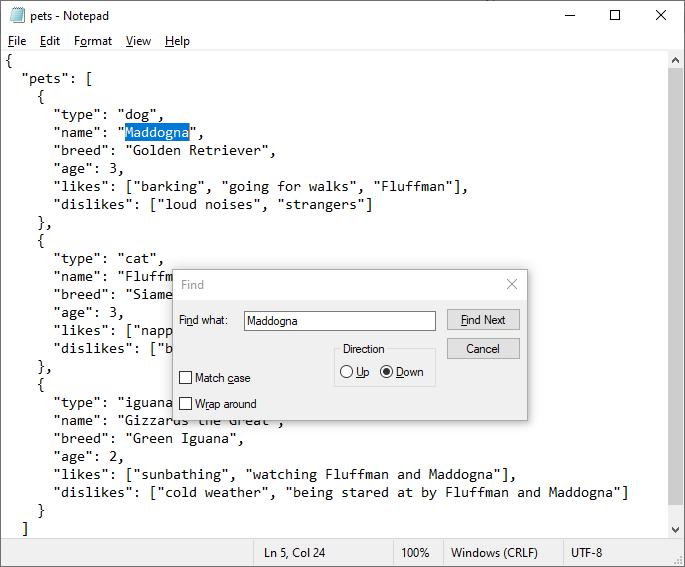Image resolution: width=685 pixels, height=567 pixels.
Task: Open the Edit menu
Action: coord(49,41)
